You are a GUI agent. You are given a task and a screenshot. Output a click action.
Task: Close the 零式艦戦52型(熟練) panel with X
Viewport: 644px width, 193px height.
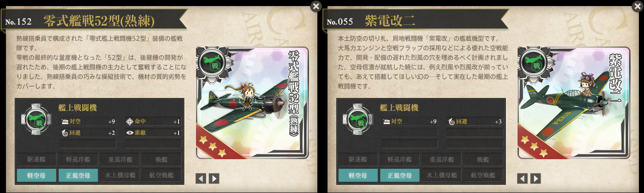pyautogui.click(x=316, y=6)
